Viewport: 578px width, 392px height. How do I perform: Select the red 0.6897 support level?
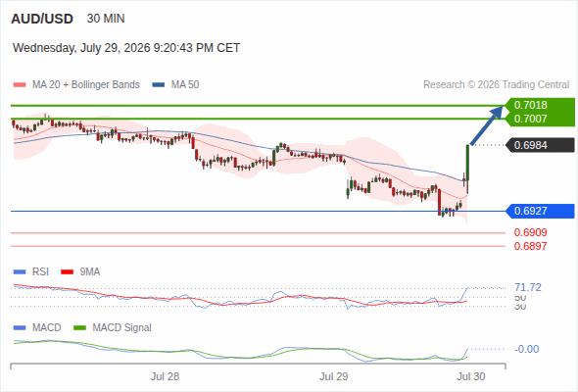pyautogui.click(x=530, y=246)
